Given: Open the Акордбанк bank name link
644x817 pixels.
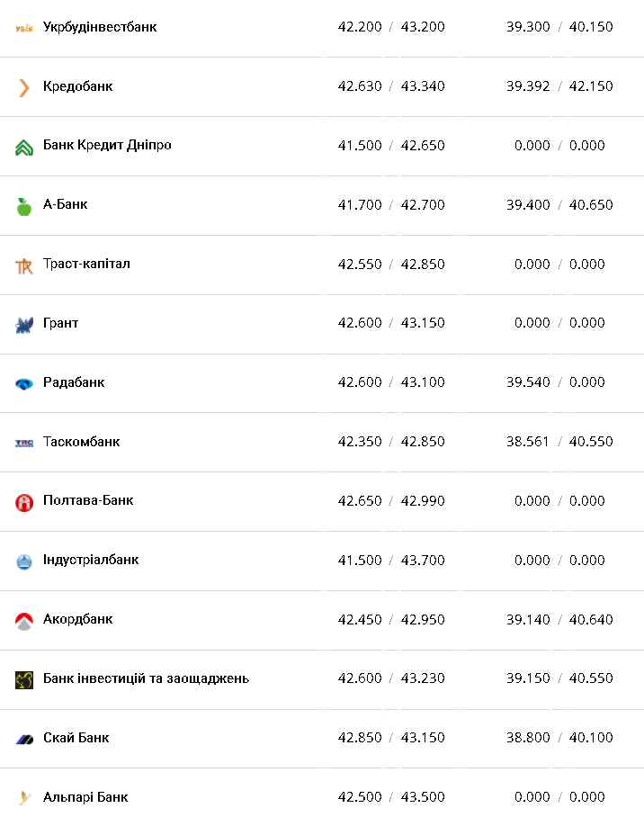Looking at the screenshot, I should [77, 619].
